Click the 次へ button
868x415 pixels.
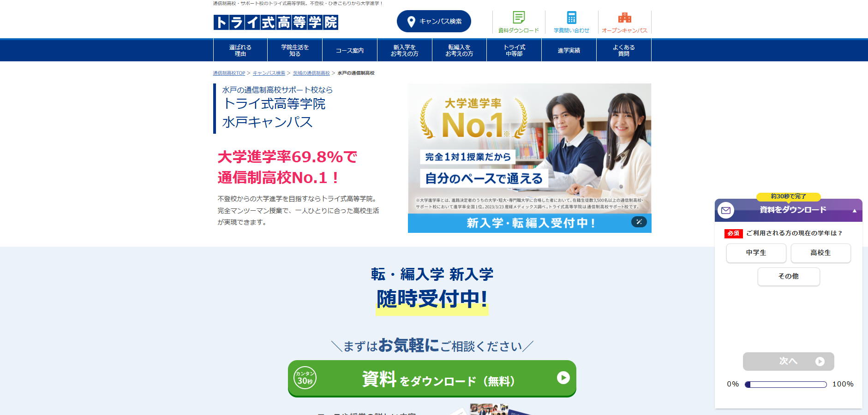click(x=788, y=362)
